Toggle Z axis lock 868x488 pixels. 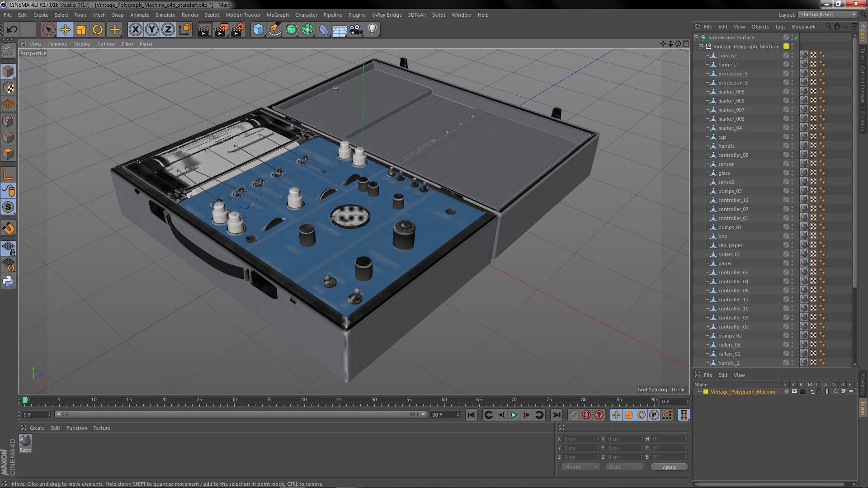[168, 30]
